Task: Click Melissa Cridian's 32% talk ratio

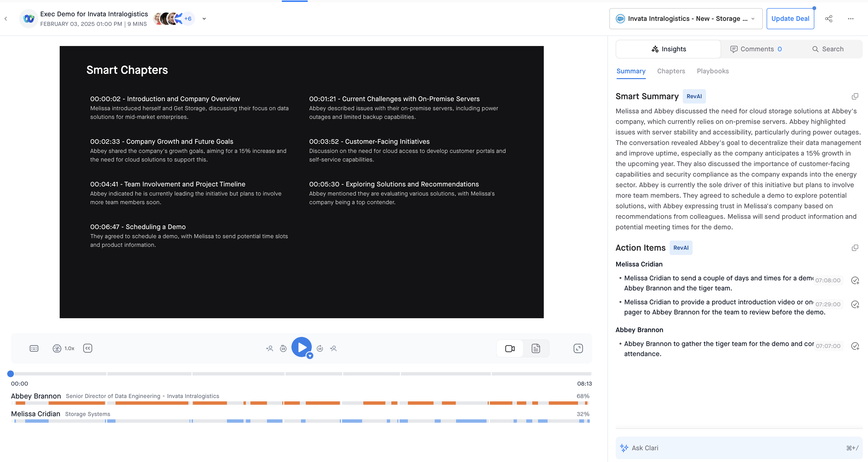Action: point(583,414)
